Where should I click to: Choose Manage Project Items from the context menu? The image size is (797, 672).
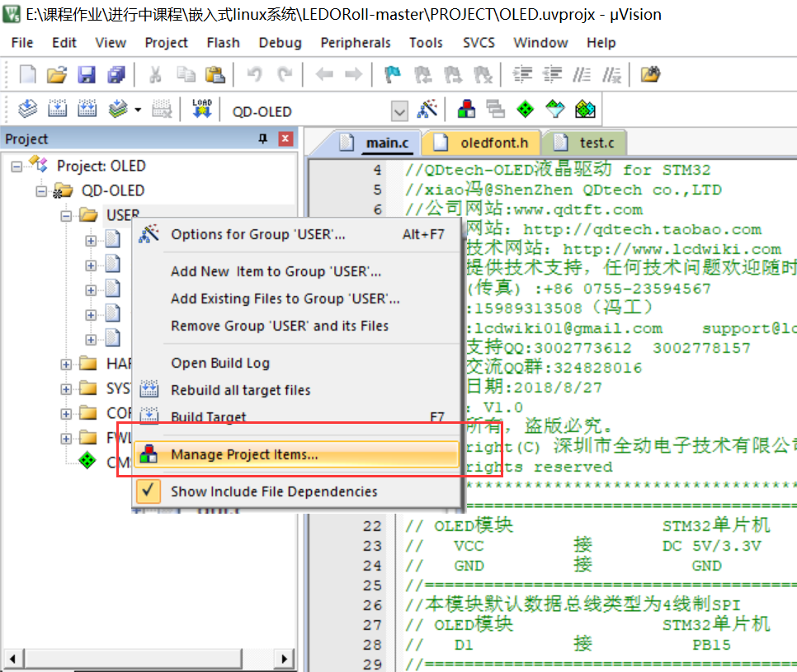[x=248, y=454]
